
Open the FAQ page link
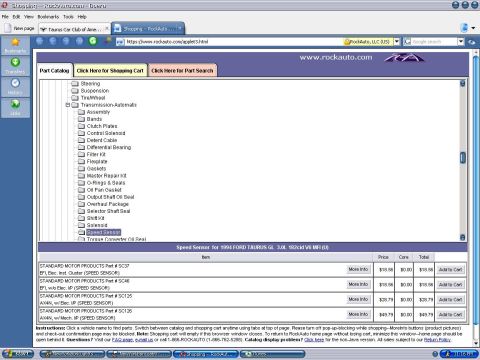123,340
